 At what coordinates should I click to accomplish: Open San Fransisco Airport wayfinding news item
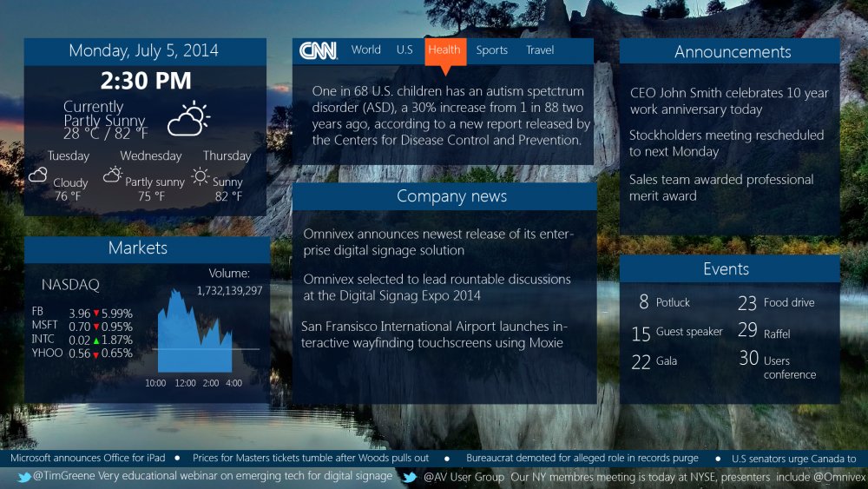(x=434, y=334)
